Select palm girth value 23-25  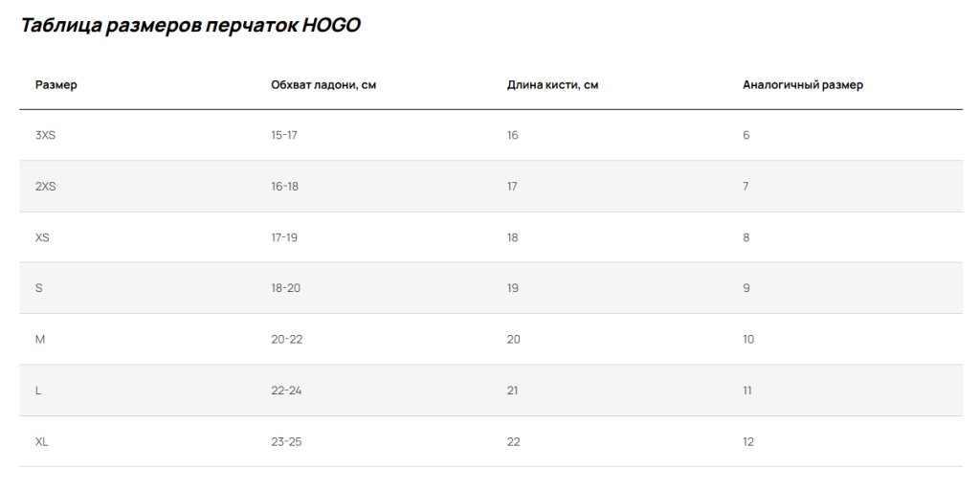[286, 441]
